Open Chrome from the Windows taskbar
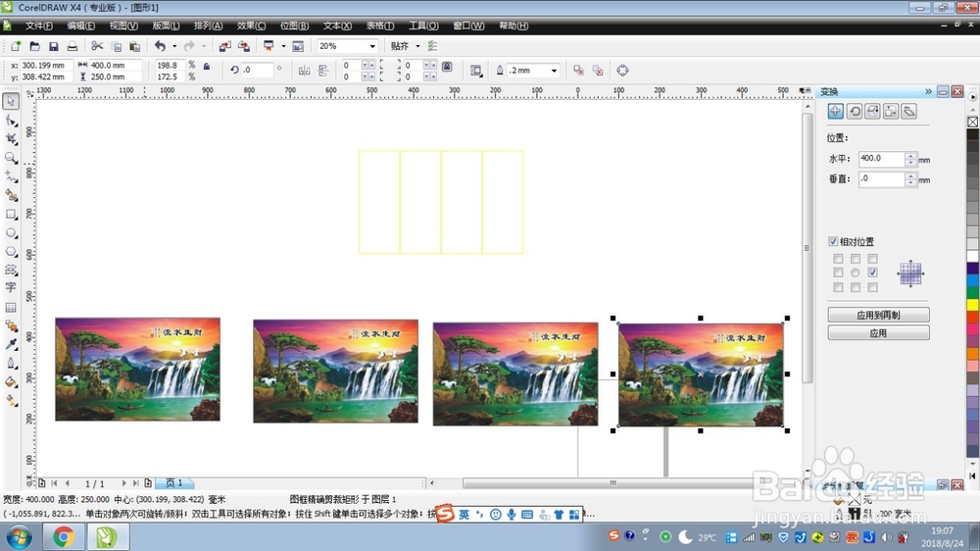 pos(63,536)
